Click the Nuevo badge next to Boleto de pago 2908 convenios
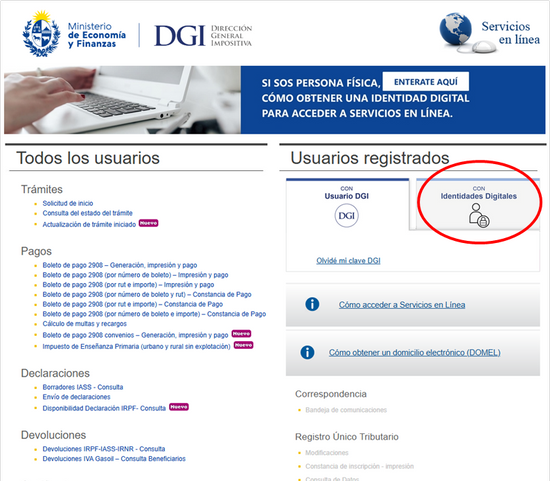Image resolution: width=550 pixels, height=481 pixels. 241,333
